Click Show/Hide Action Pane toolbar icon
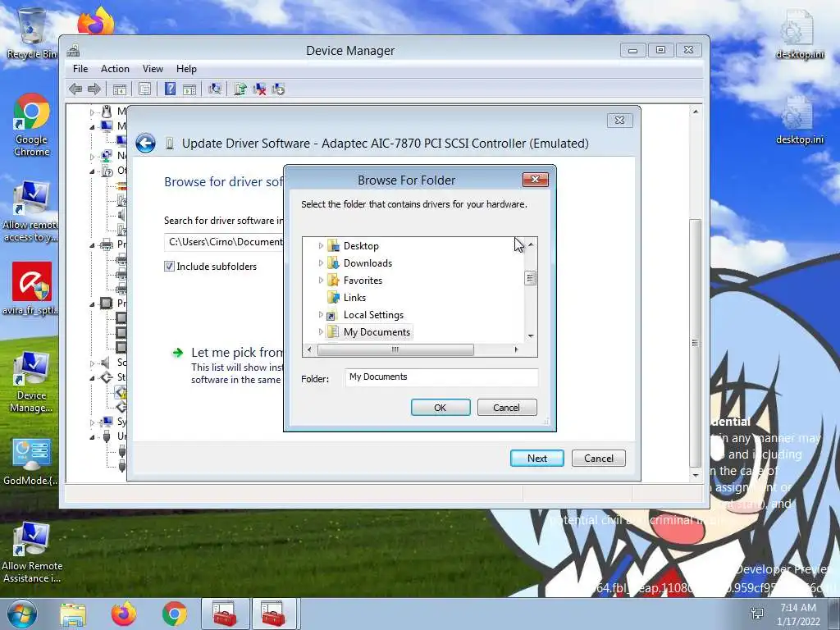840x630 pixels. point(189,89)
